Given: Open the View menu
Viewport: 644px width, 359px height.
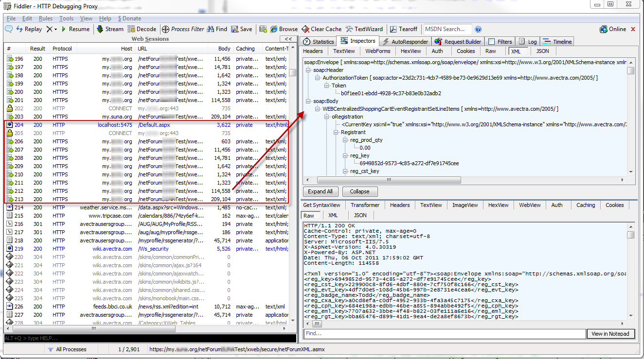Looking at the screenshot, I should pos(86,18).
